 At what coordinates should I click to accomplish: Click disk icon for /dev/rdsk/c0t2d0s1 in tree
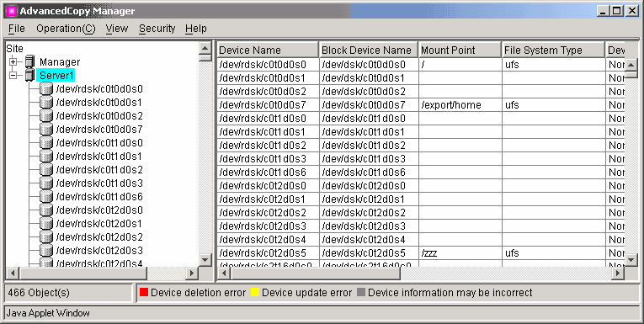point(46,224)
